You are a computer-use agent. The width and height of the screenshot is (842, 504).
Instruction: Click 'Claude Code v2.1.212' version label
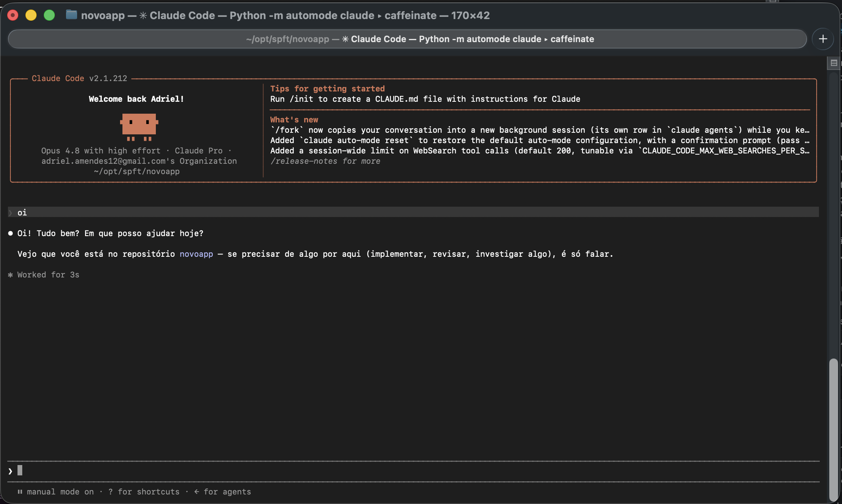coord(80,78)
